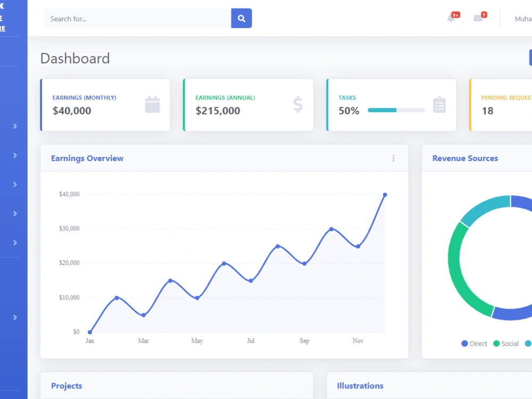Click the chart's highest data point at $40,000
Screen dimensions: 532x399
point(385,195)
